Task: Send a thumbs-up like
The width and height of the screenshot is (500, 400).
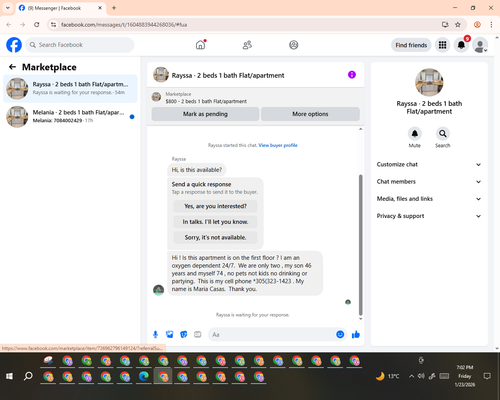Action: [x=356, y=334]
